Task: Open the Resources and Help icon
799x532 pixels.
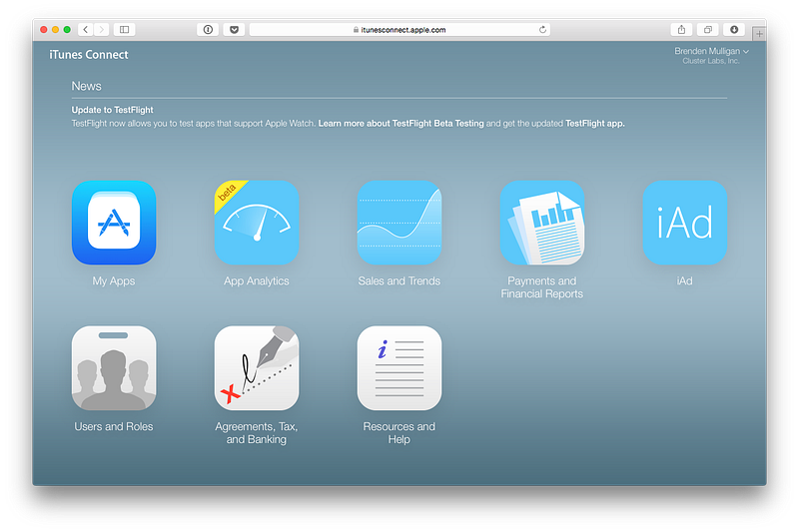Action: pyautogui.click(x=399, y=368)
